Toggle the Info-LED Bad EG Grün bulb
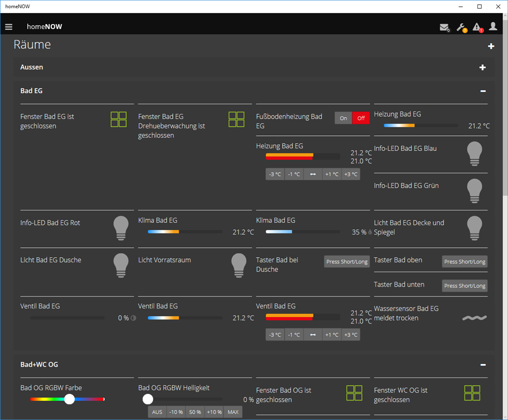Viewport: 508px width, 420px height. tap(475, 191)
